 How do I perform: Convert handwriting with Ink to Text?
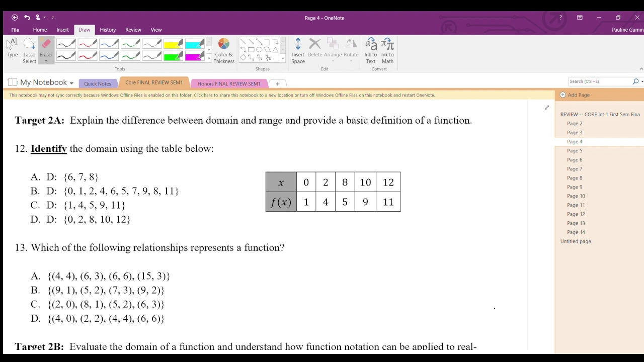(371, 51)
